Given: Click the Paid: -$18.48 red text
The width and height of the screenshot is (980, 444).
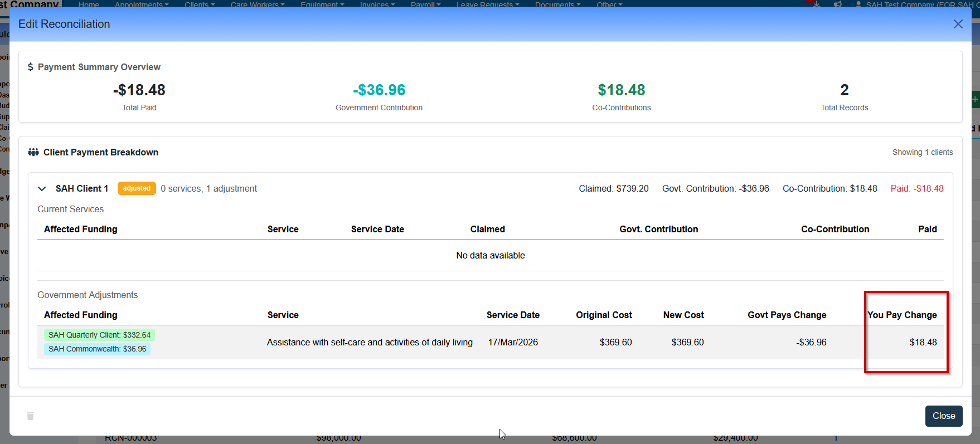Looking at the screenshot, I should (x=917, y=188).
